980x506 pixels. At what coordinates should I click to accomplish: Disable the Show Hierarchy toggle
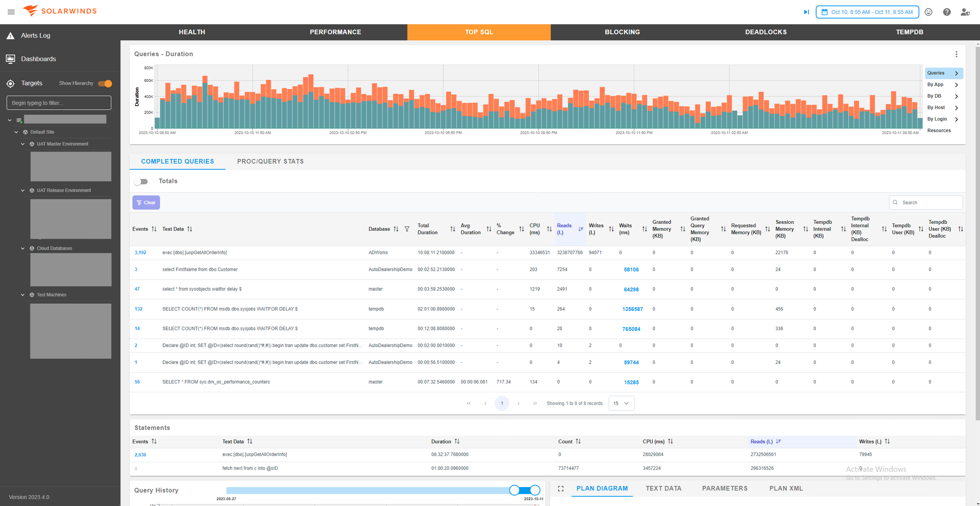pyautogui.click(x=105, y=83)
